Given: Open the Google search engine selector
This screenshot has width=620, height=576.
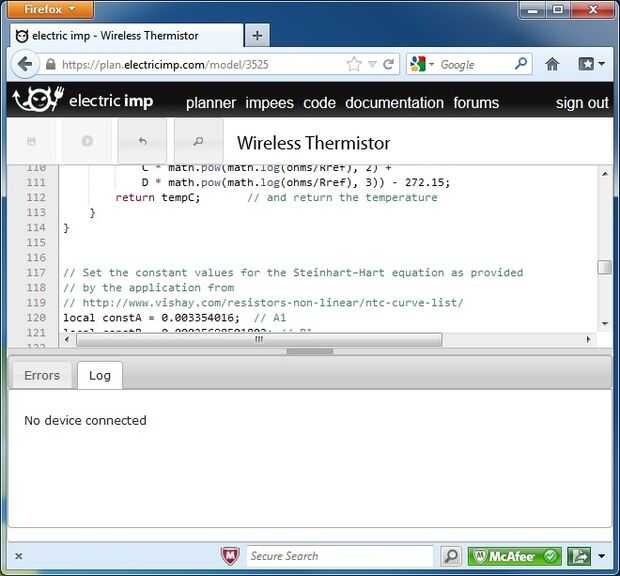Looking at the screenshot, I should [x=422, y=64].
